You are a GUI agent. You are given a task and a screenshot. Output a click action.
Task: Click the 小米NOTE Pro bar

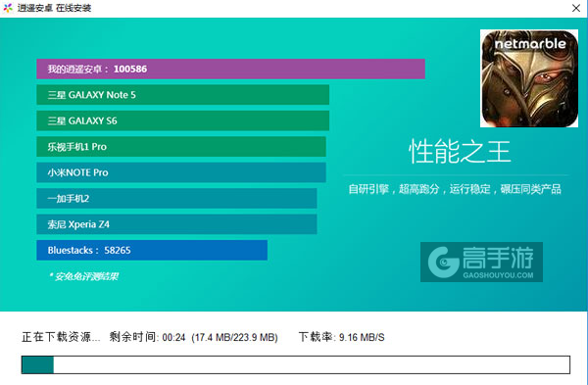pyautogui.click(x=181, y=172)
